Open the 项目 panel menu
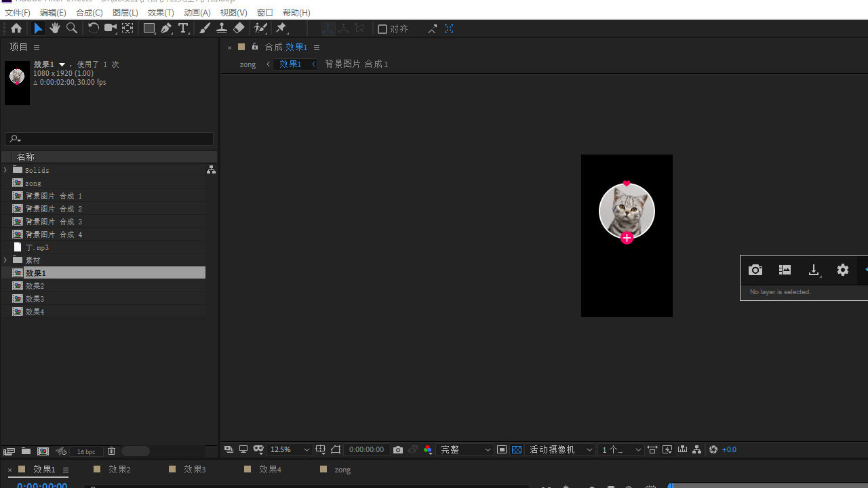This screenshot has width=868, height=488. coord(37,47)
